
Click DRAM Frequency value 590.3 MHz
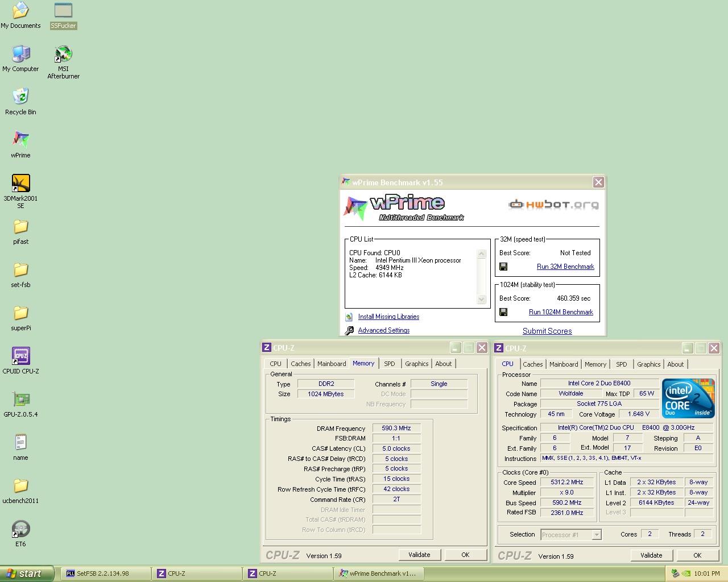point(396,428)
